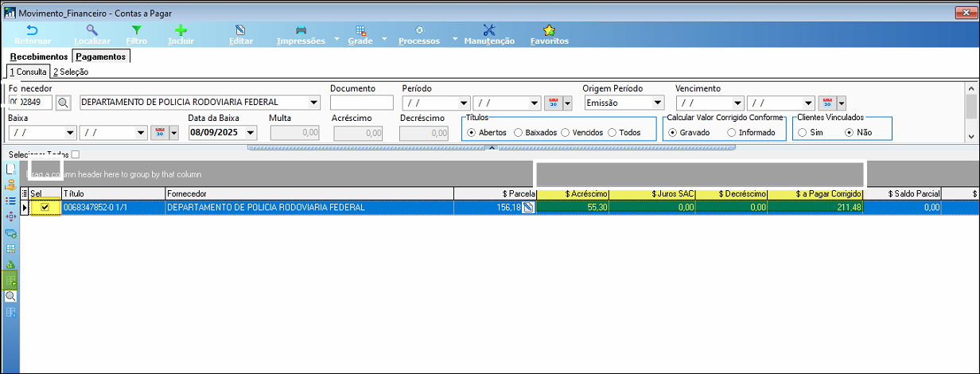This screenshot has height=374, width=980.
Task: Click the green money bag sidebar icon
Action: (x=11, y=264)
